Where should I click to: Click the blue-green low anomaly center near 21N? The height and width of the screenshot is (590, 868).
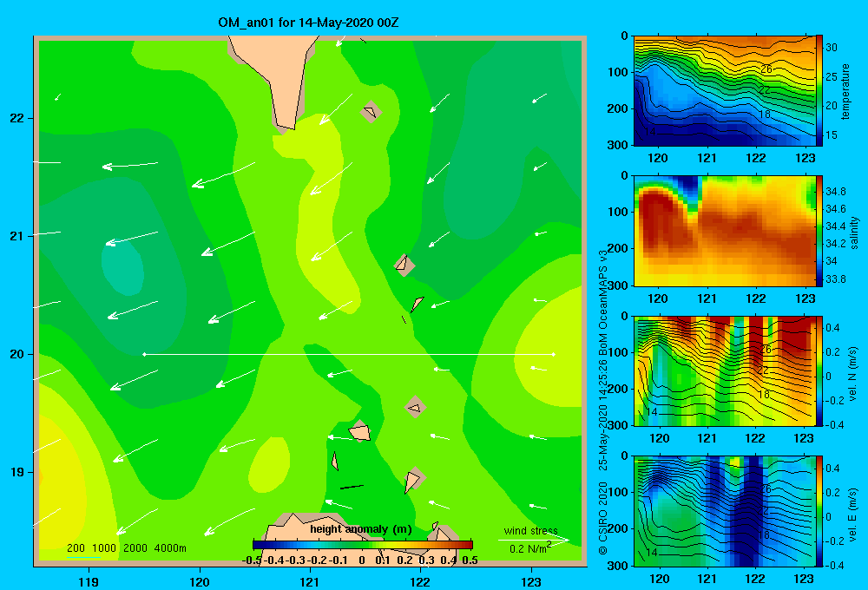click(123, 266)
